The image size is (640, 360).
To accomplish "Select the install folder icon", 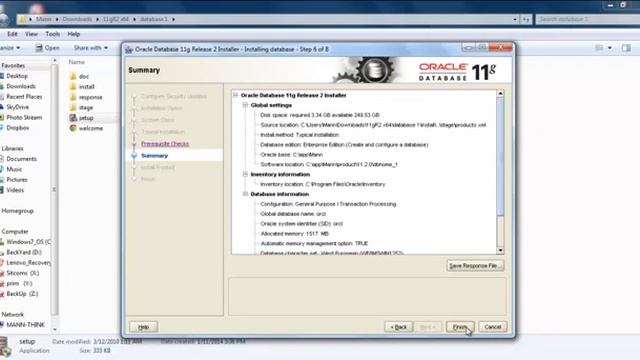I will (x=73, y=87).
